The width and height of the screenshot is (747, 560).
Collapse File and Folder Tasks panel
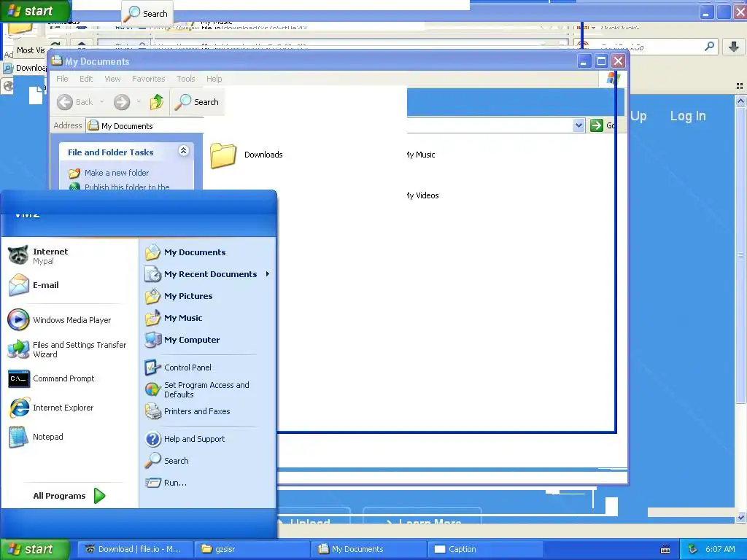pyautogui.click(x=183, y=151)
